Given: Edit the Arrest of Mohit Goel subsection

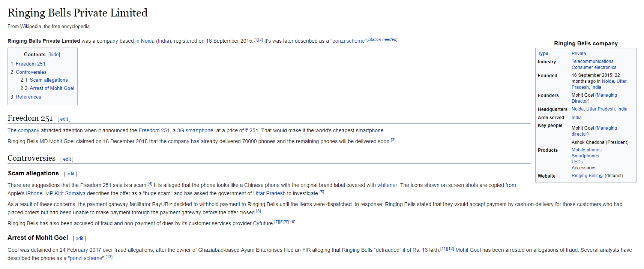Looking at the screenshot, I should [80, 239].
